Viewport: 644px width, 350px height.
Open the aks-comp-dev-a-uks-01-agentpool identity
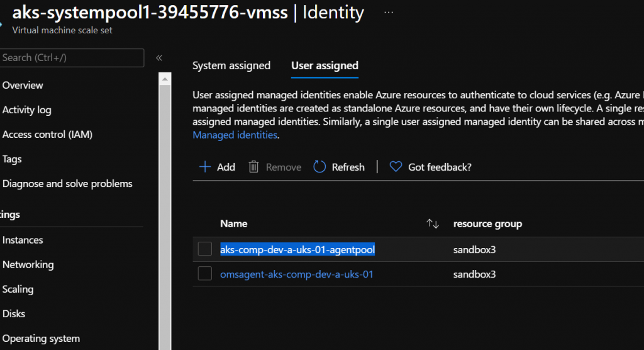[297, 250]
